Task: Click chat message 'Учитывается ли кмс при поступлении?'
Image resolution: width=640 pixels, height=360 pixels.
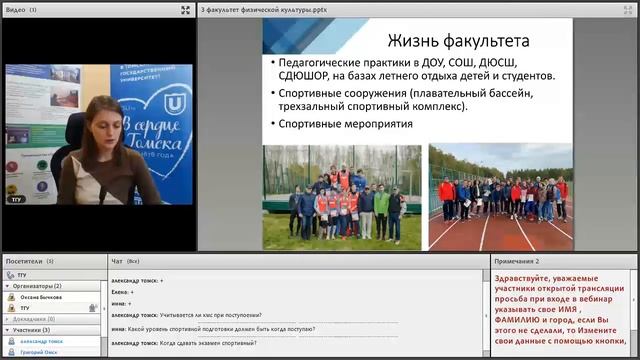Action: 187,315
